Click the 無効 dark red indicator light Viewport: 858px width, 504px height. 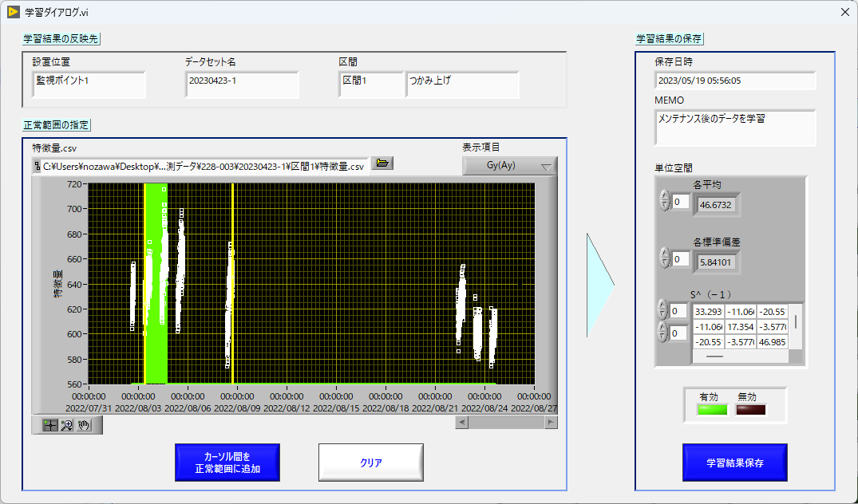(x=750, y=410)
